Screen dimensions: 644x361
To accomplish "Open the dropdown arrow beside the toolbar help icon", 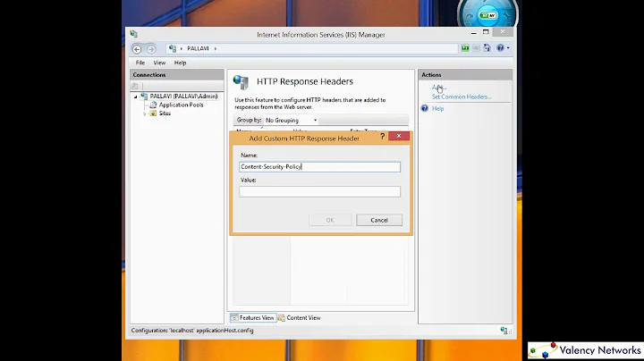I will 508,48.
